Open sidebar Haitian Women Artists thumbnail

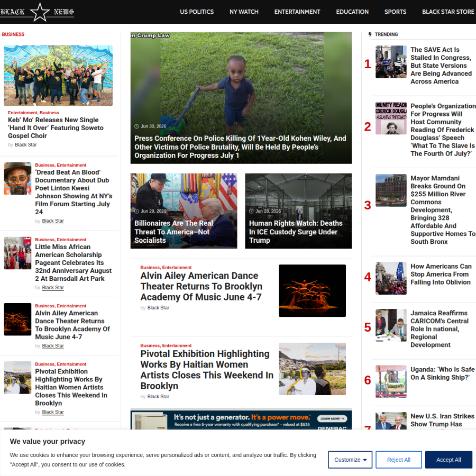17,378
